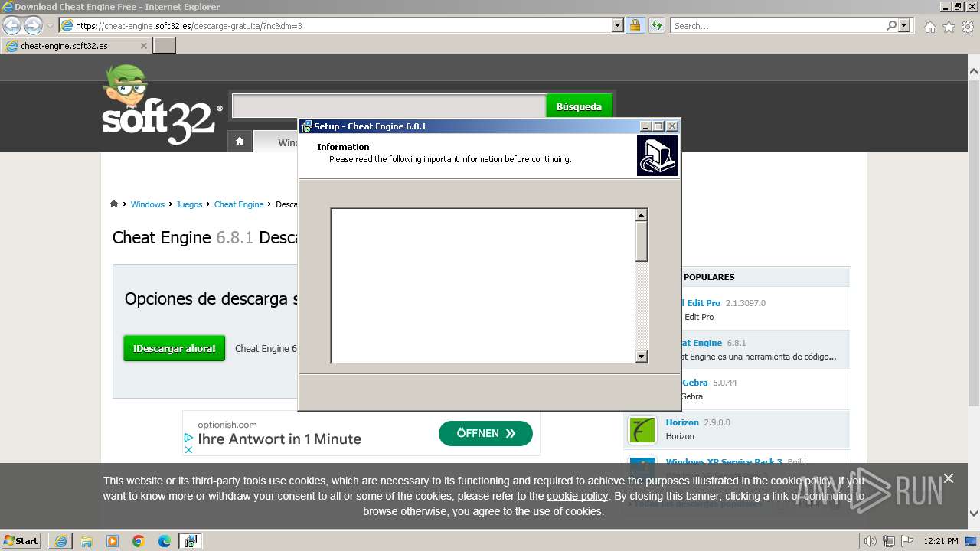This screenshot has height=551, width=980.
Task: Open the Action Center flag icon
Action: (906, 541)
